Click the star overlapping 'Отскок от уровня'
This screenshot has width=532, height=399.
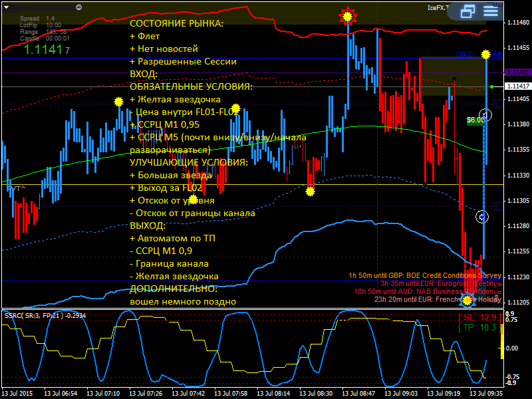point(193,199)
